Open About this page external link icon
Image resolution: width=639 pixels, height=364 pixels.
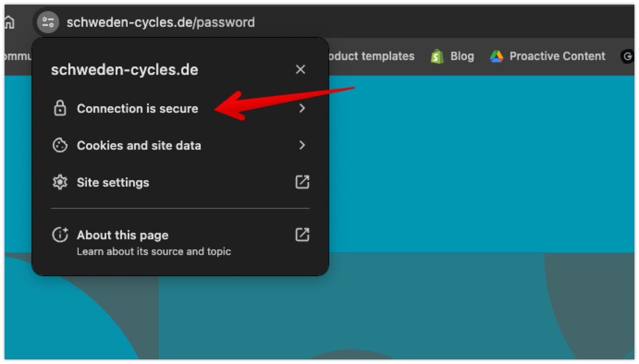click(x=302, y=235)
